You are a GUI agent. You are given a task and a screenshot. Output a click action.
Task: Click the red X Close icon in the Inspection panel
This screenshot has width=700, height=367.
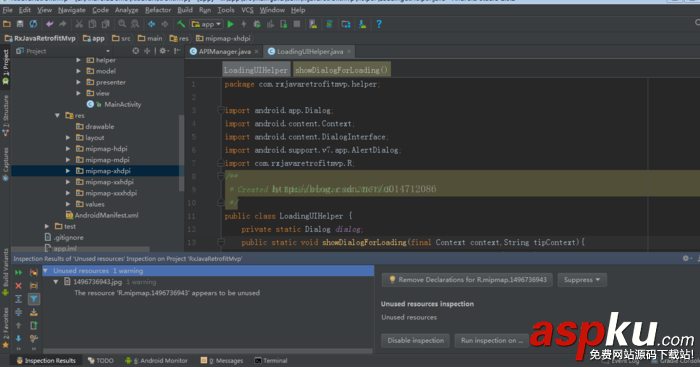[18, 286]
